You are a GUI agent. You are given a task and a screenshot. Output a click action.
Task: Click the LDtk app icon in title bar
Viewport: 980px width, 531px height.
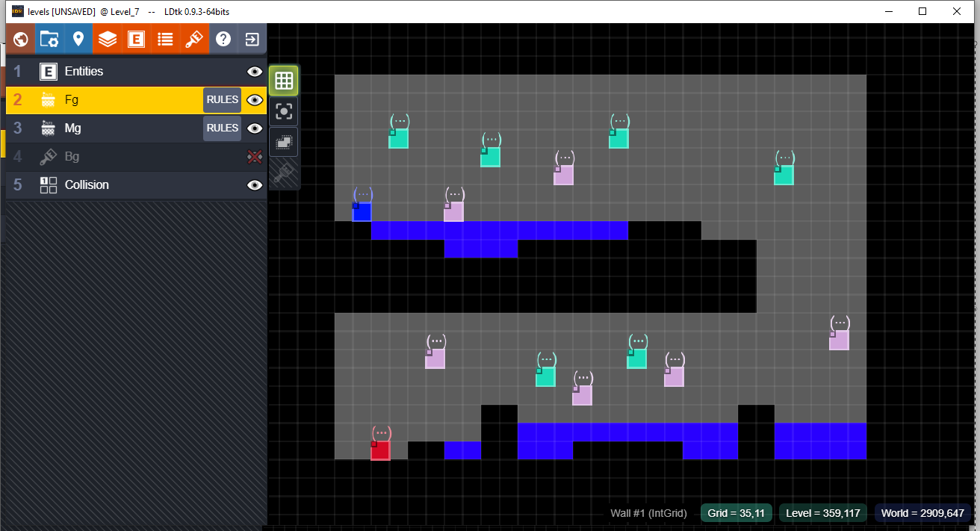coord(17,11)
